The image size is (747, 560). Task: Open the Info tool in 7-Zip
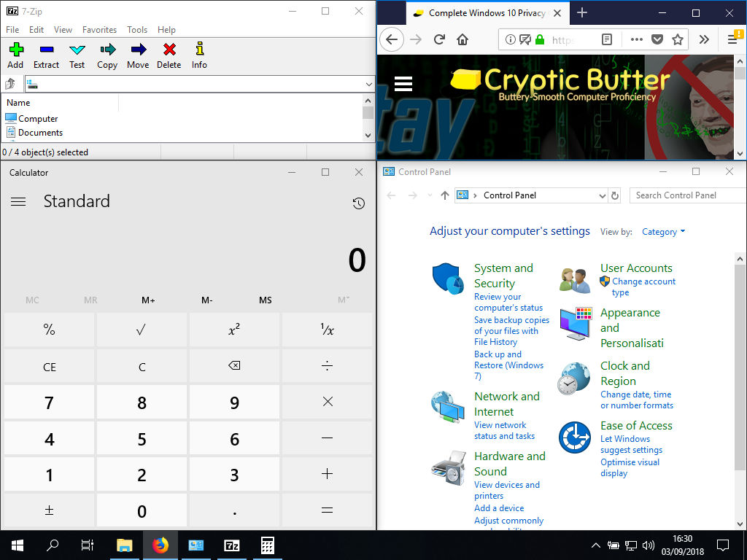200,55
